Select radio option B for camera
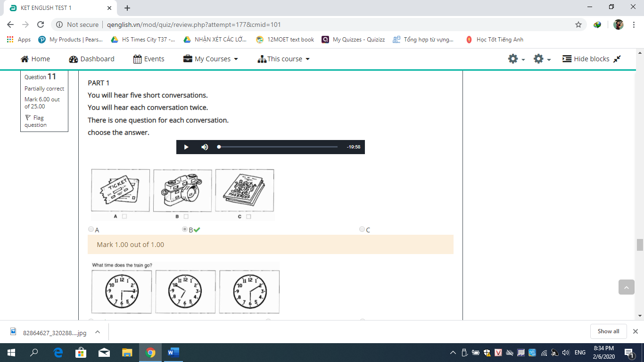This screenshot has width=644, height=362. 185,230
